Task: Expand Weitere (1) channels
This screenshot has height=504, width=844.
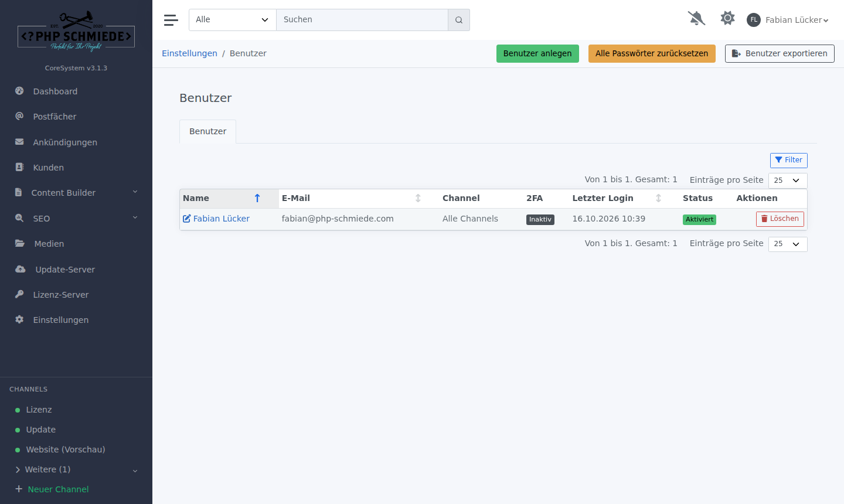Action: coord(76,469)
